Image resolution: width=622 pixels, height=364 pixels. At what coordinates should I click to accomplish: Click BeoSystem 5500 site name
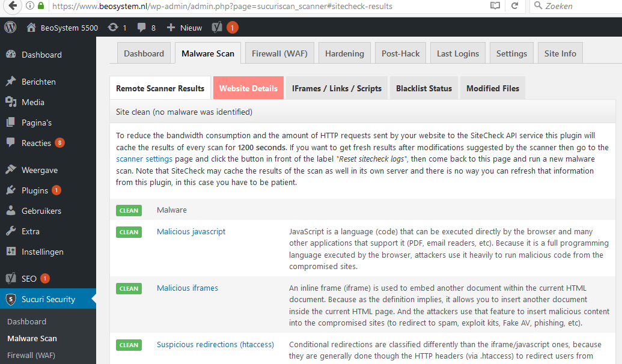(x=69, y=28)
